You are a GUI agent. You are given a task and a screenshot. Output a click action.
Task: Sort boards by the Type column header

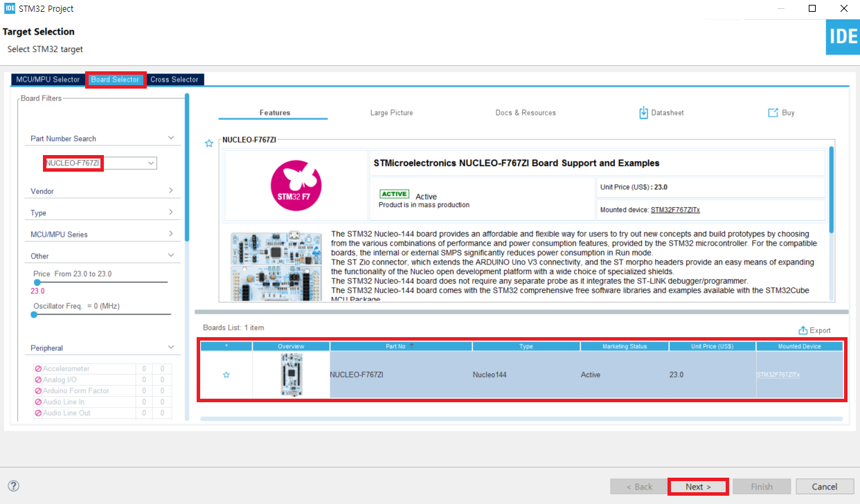click(526, 346)
